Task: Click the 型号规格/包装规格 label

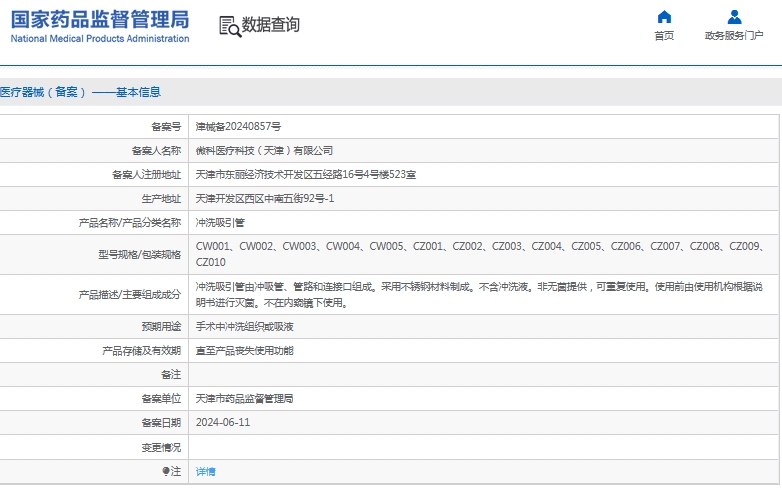Action: 139,255
